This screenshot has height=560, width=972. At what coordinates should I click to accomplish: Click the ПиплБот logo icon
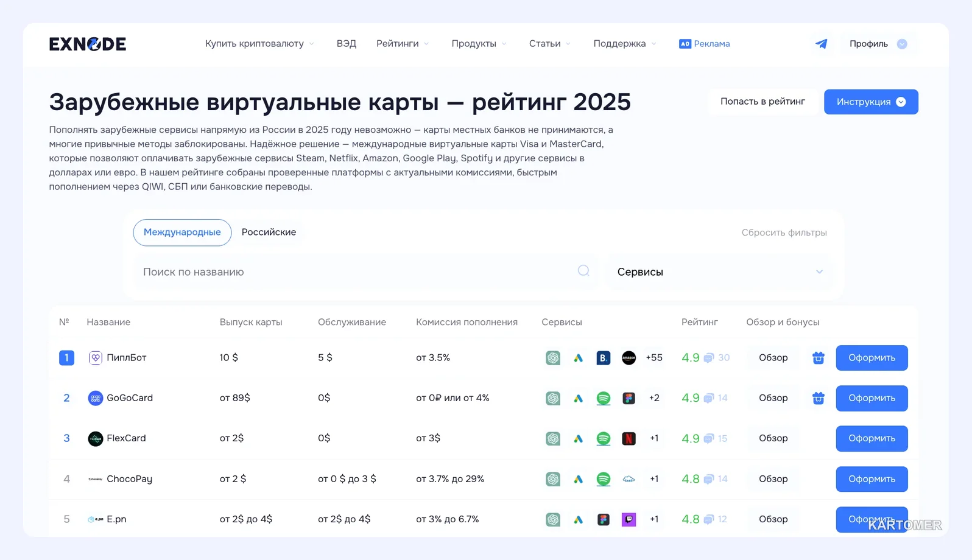tap(96, 358)
